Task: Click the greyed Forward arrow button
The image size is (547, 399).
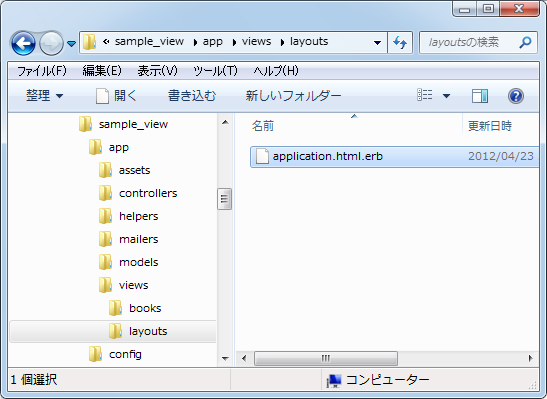Action: [x=51, y=43]
